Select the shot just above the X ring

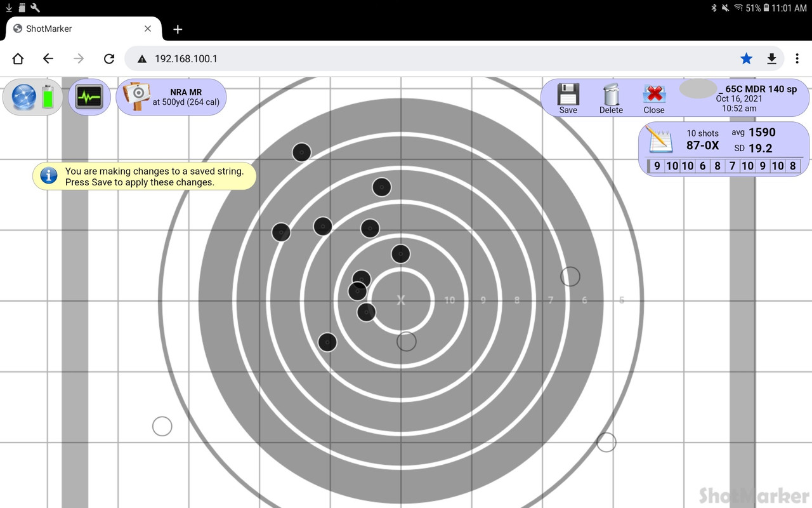[x=400, y=254]
